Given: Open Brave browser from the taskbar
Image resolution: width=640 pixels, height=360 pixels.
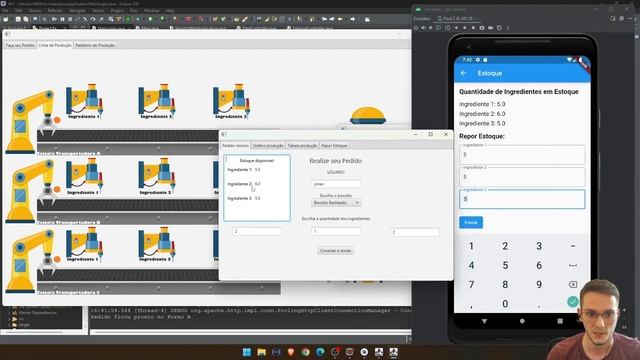Looking at the screenshot, I should coord(291,352).
